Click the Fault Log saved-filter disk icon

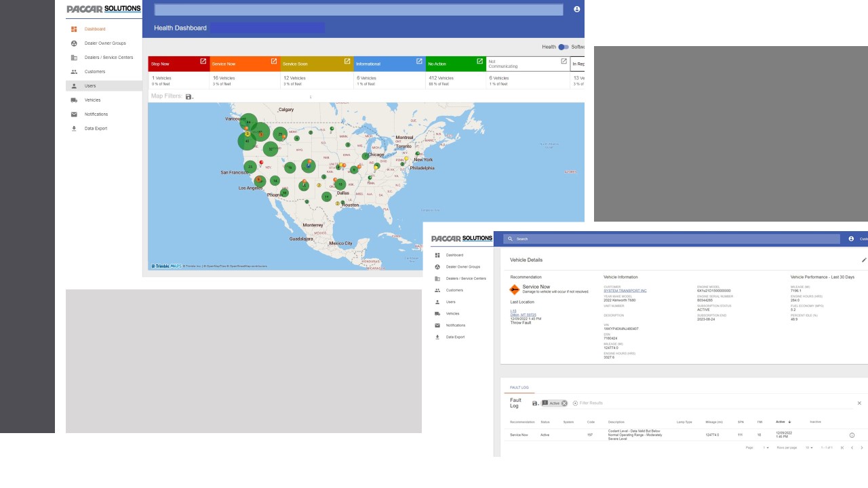(x=535, y=403)
